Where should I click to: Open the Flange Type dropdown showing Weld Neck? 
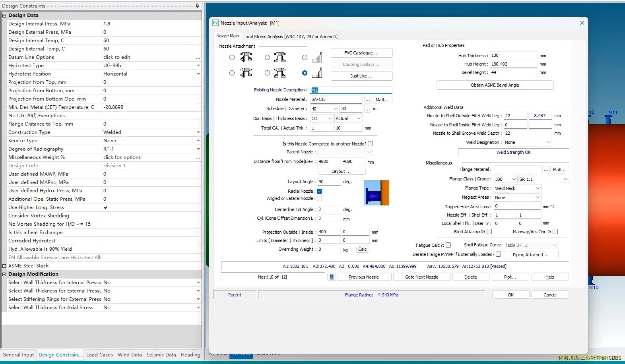click(x=517, y=188)
